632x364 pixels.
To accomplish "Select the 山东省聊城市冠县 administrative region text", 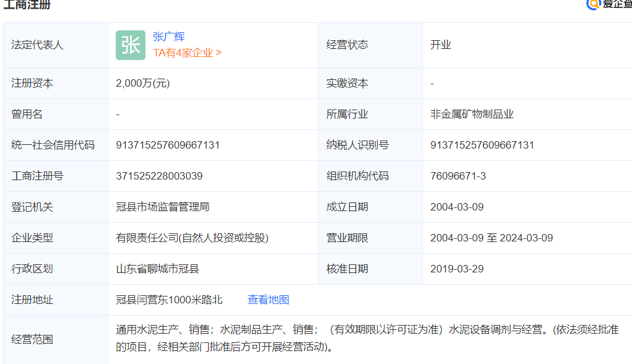I will (157, 269).
